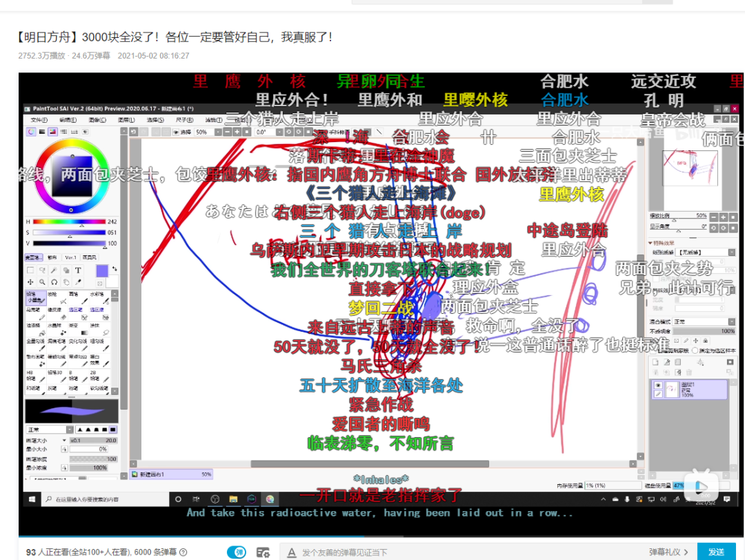745x560 pixels.
Task: Open File Explorer from Windows taskbar
Action: (x=233, y=499)
